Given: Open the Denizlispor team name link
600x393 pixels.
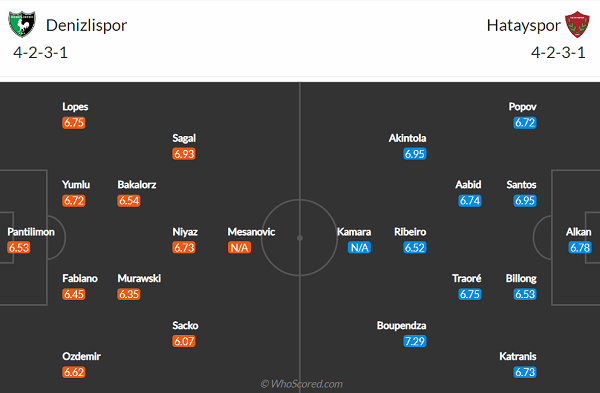Looking at the screenshot, I should 86,25.
